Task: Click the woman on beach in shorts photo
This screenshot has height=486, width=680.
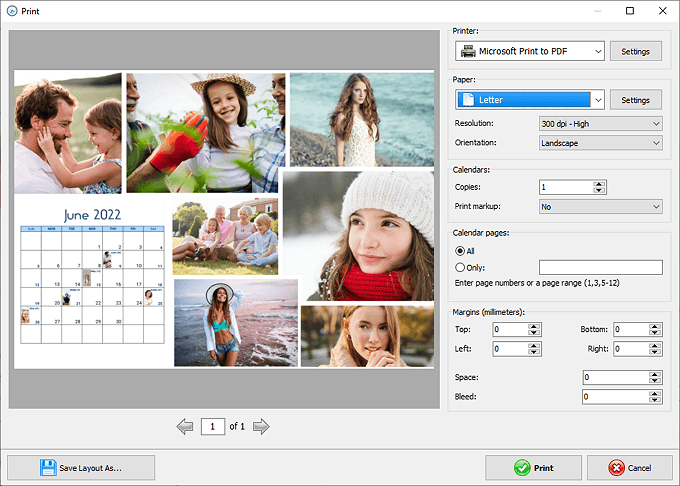Action: [x=236, y=323]
